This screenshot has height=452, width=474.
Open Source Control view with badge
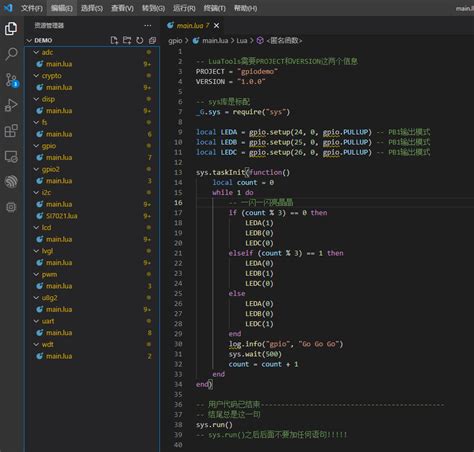pos(11,80)
